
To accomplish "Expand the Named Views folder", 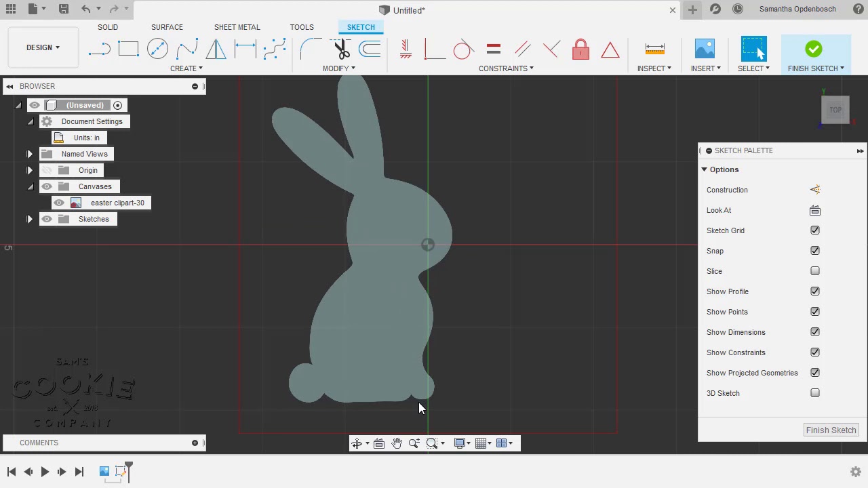I will 29,154.
